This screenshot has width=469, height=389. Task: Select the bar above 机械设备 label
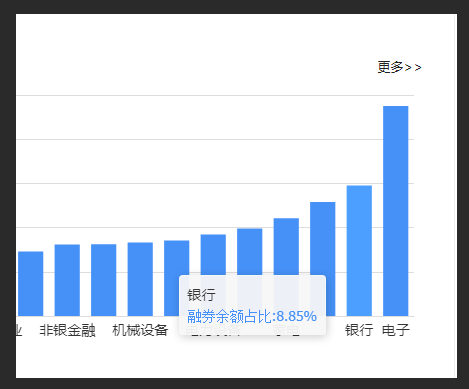click(x=140, y=279)
